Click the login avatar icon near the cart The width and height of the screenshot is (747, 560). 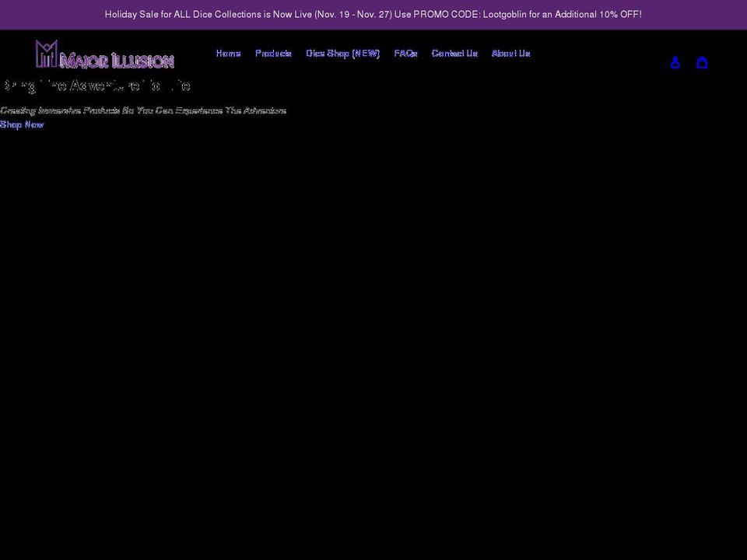click(x=675, y=62)
